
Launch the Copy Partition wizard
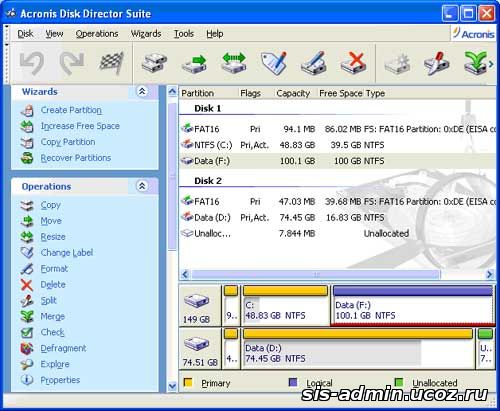pyautogui.click(x=68, y=142)
